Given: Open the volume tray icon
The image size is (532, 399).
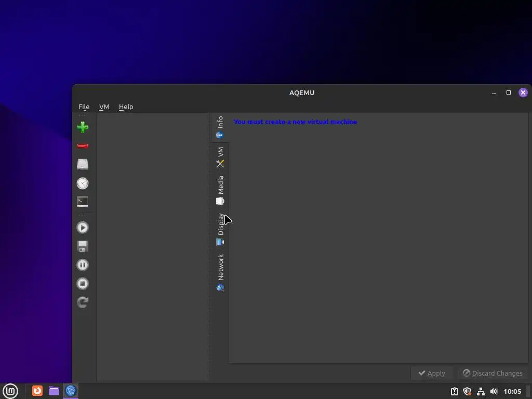Looking at the screenshot, I should click(494, 392).
